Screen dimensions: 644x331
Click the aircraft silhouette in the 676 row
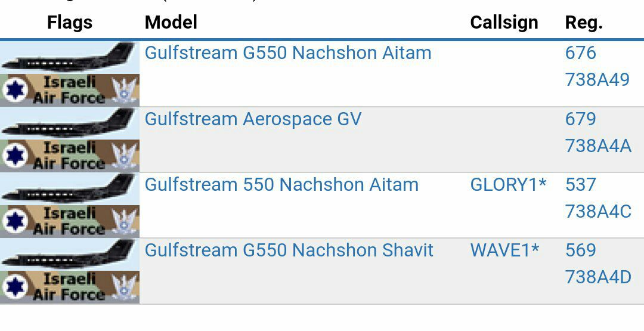[x=70, y=57]
